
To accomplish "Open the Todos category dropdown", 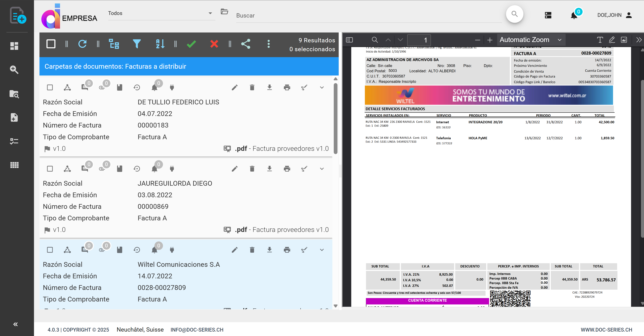I will coord(161,13).
